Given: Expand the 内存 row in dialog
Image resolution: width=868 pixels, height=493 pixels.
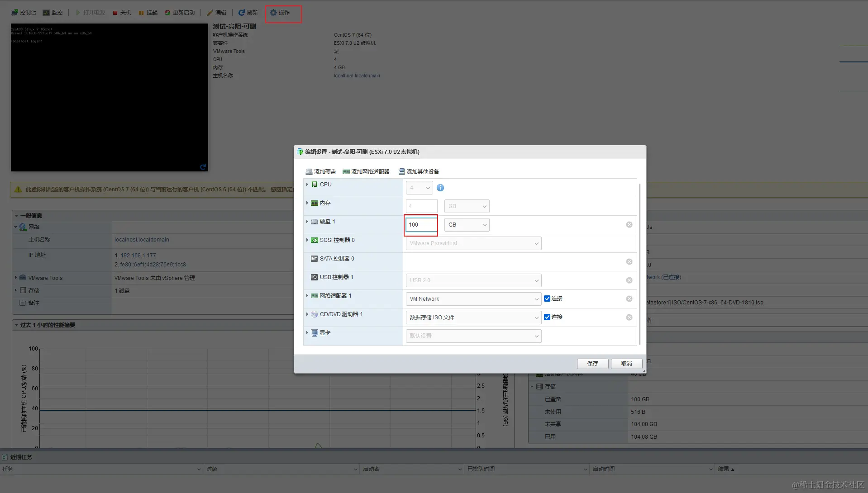Looking at the screenshot, I should point(307,203).
